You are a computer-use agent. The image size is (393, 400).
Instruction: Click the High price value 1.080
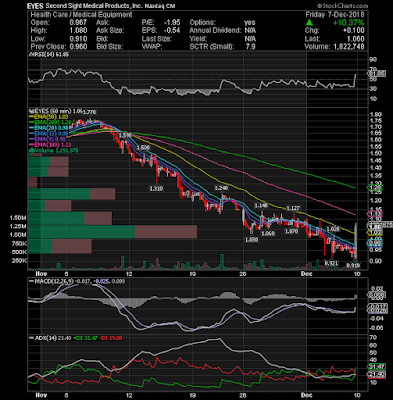[78, 30]
